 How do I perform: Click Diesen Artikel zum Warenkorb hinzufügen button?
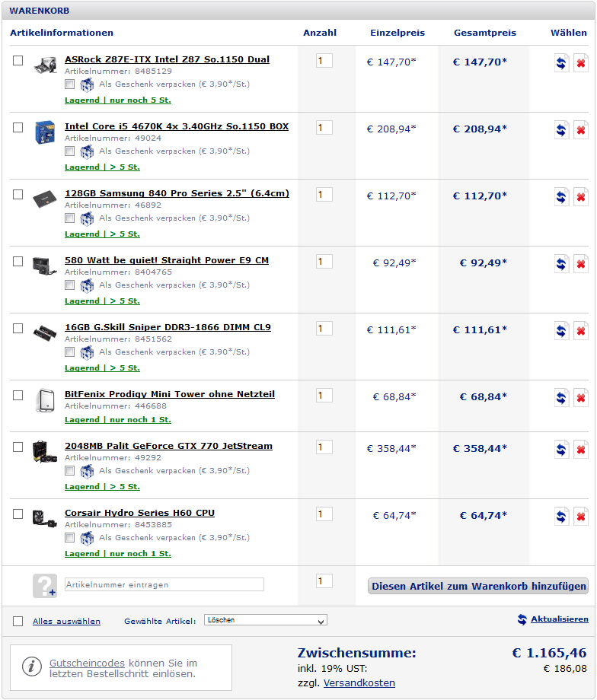tap(478, 586)
